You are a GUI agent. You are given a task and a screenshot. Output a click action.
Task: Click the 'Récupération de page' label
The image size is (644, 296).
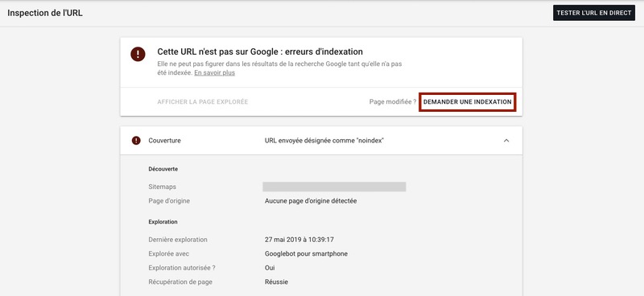180,282
